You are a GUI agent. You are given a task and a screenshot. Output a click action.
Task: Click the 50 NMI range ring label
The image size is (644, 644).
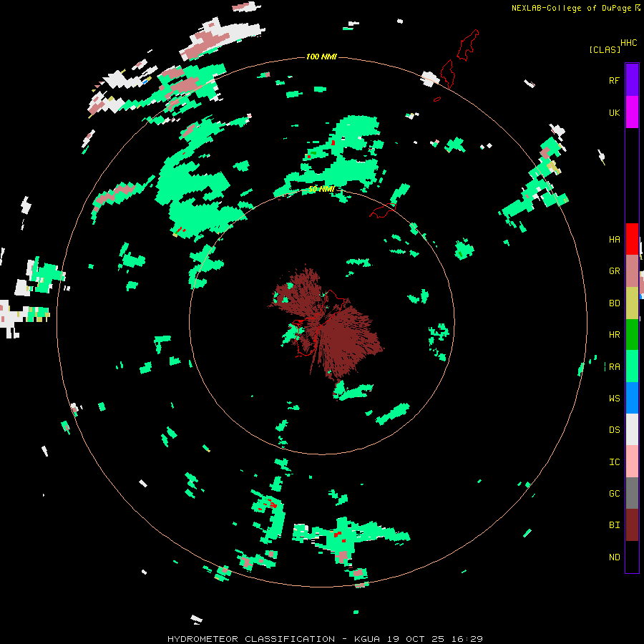point(321,189)
